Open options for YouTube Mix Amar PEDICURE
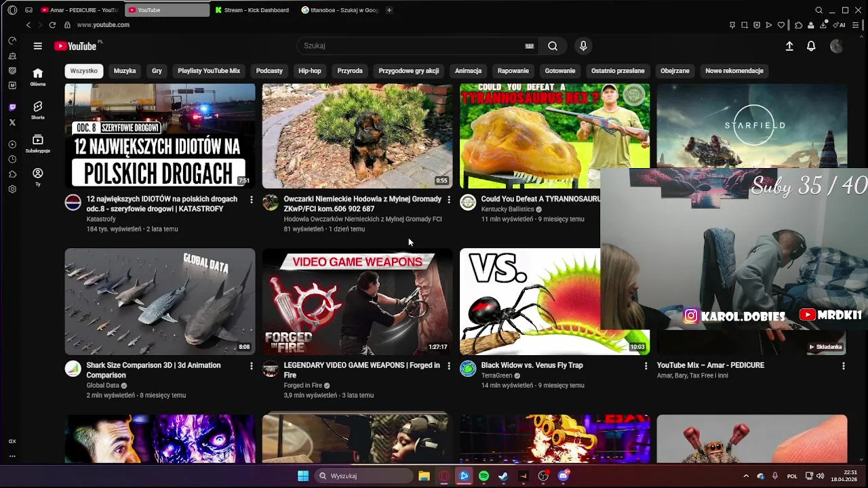Screen dimensions: 868x488 [843, 365]
